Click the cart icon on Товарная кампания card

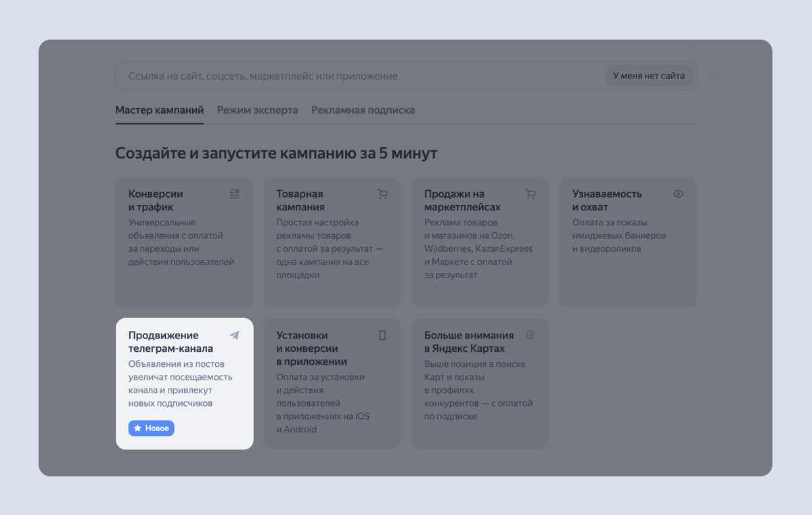click(382, 194)
